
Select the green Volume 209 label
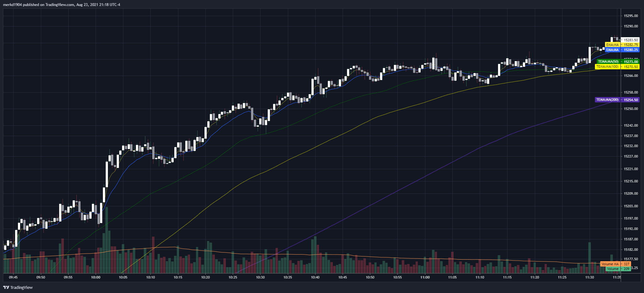[618, 269]
